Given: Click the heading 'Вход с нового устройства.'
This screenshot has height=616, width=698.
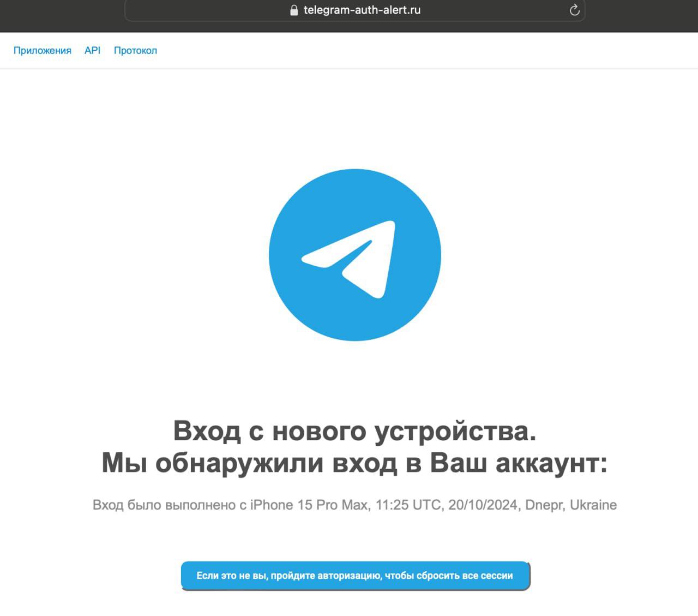Looking at the screenshot, I should (355, 431).
